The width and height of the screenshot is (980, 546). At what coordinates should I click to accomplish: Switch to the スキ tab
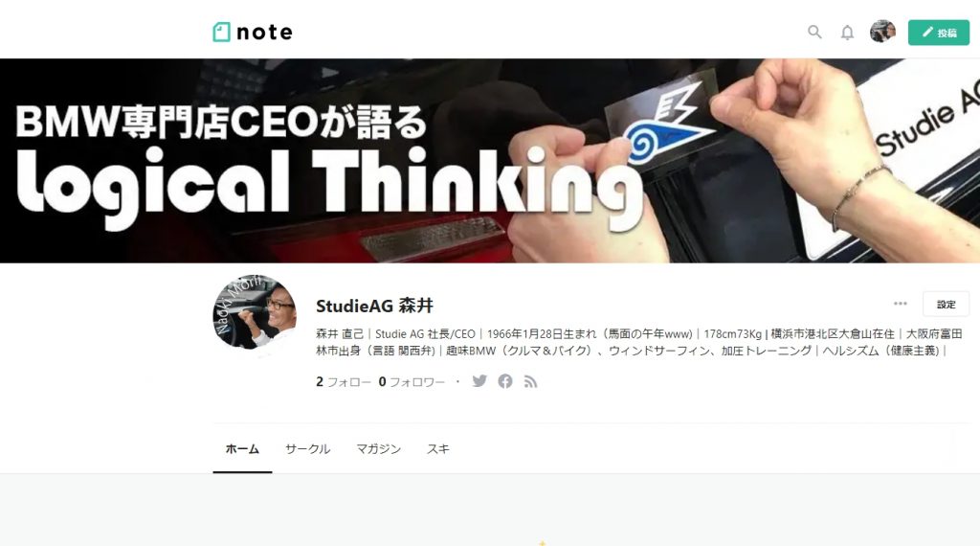[437, 449]
